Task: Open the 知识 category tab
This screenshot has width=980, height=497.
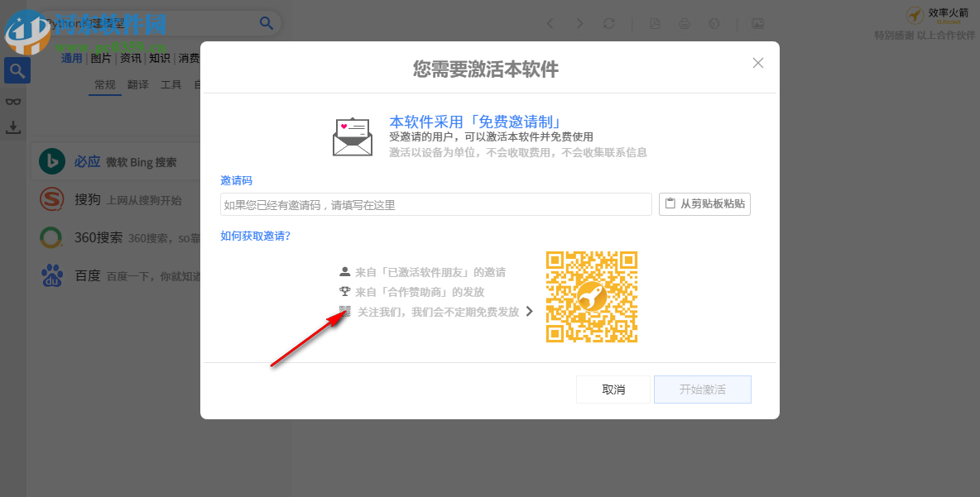Action: click(160, 58)
